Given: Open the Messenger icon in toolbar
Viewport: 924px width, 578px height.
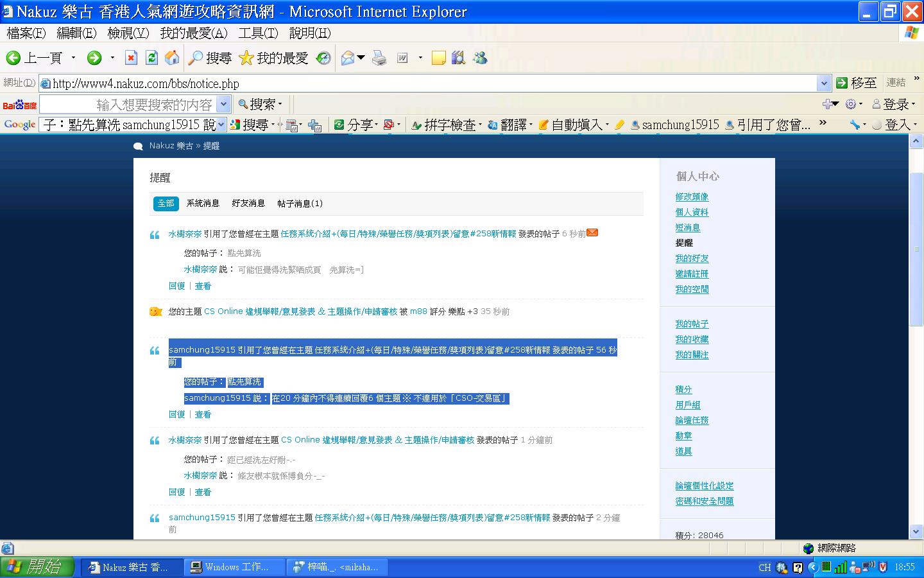Looking at the screenshot, I should (480, 58).
